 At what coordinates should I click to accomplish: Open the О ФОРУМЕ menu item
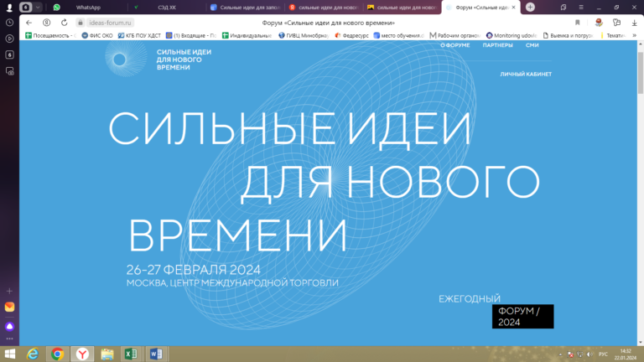coord(455,45)
